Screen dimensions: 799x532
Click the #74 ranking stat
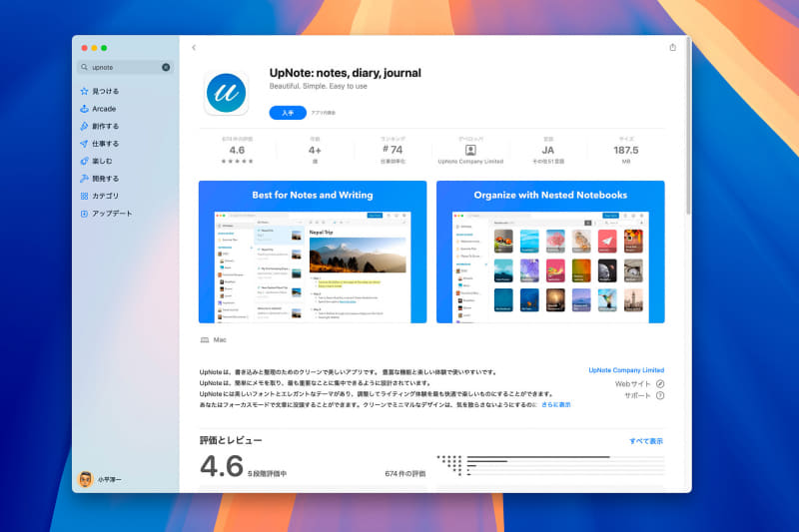click(x=393, y=150)
